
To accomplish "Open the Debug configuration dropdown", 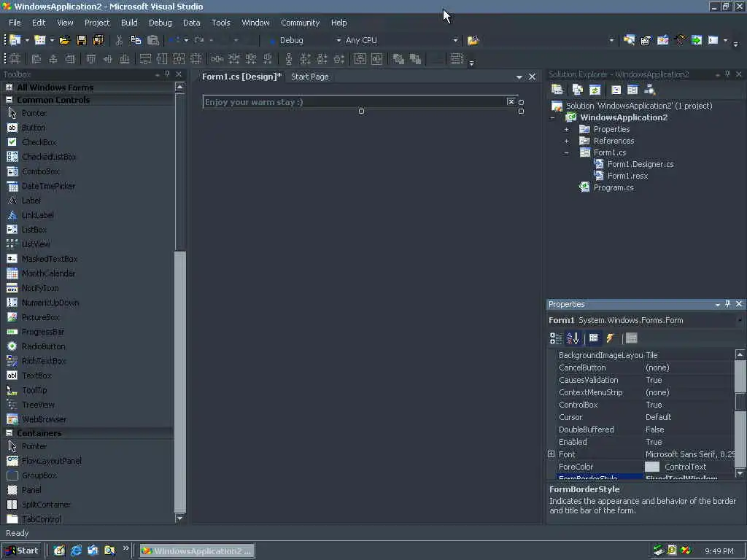I will (x=338, y=41).
